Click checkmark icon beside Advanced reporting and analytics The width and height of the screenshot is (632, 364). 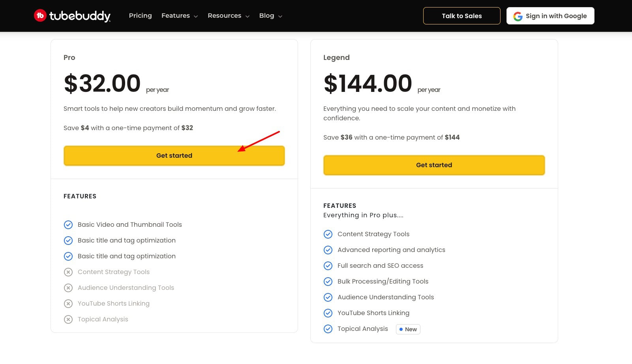pos(328,250)
